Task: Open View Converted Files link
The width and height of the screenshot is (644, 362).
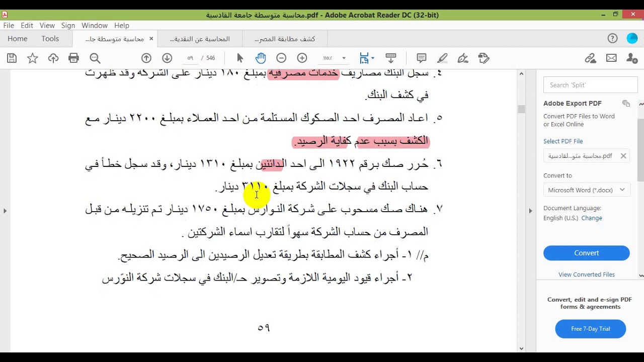Action: [x=587, y=275]
